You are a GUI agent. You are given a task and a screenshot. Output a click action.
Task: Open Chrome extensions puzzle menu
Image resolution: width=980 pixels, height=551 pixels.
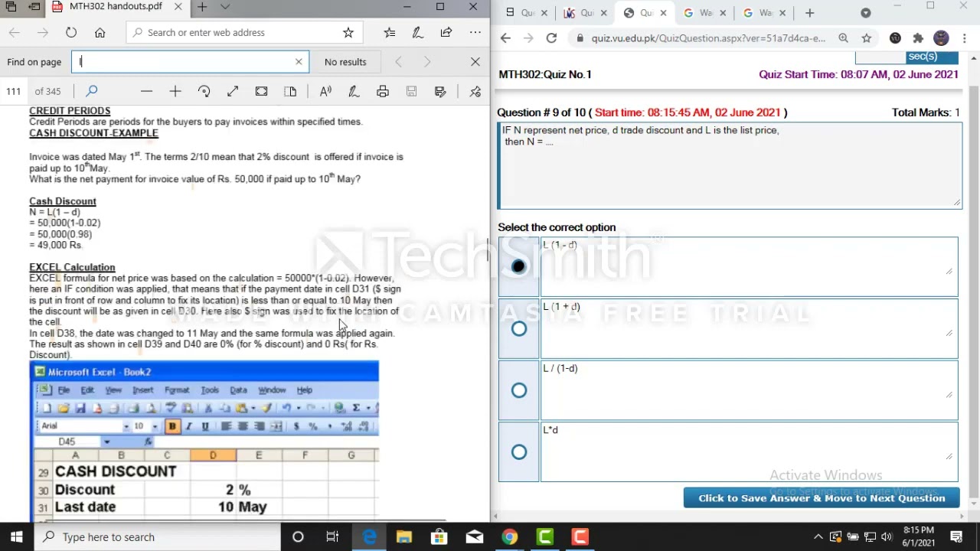coord(918,38)
